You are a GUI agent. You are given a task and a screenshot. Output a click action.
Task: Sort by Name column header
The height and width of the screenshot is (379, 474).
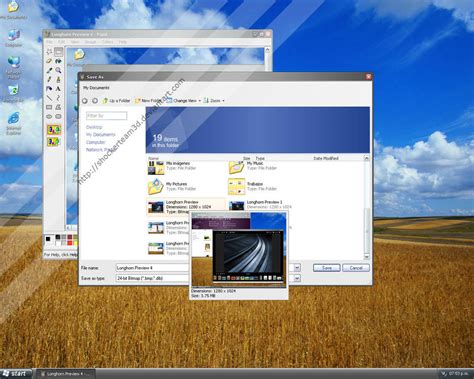(153, 158)
